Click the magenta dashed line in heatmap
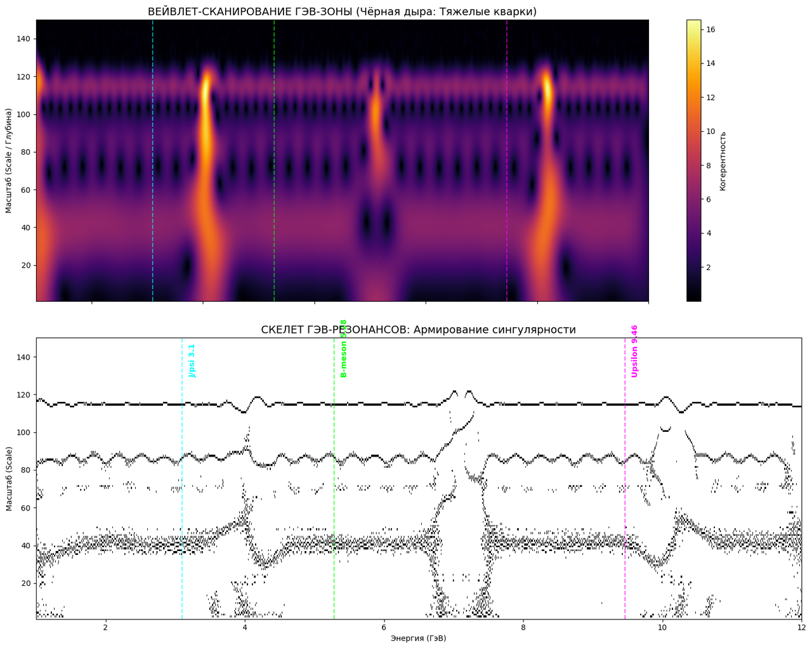Image resolution: width=812 pixels, height=648 pixels. 507,160
